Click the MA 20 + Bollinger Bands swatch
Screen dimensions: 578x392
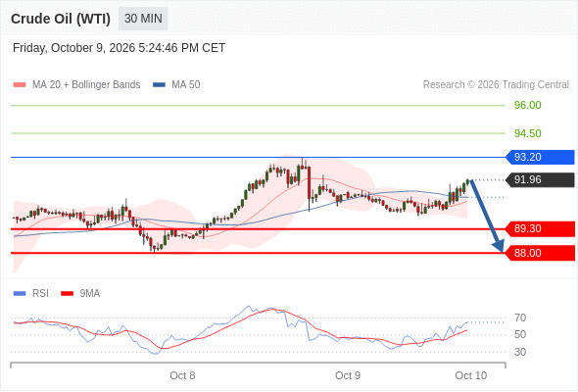pyautogui.click(x=20, y=85)
